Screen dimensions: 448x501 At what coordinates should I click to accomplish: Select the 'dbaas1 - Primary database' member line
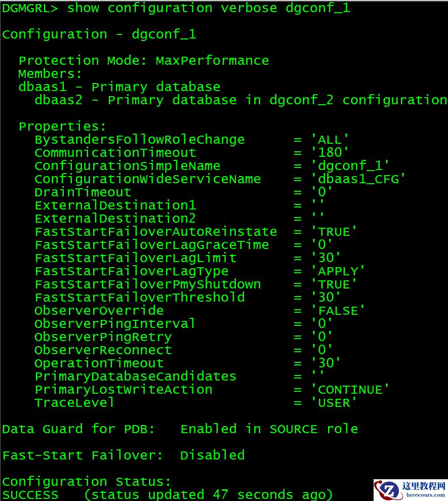(119, 87)
